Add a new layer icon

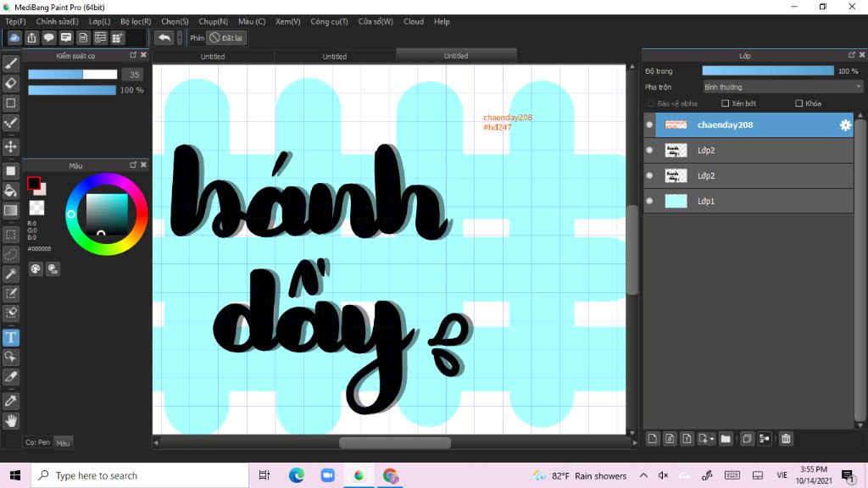coord(653,439)
